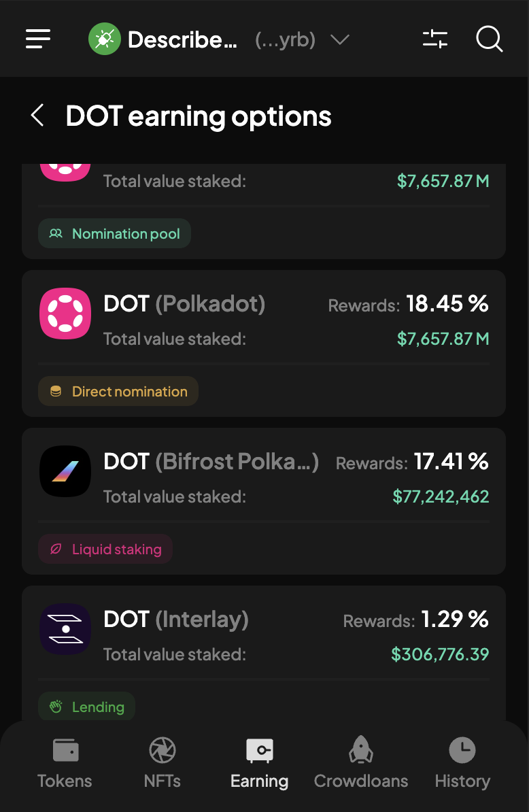This screenshot has height=812, width=529.
Task: Switch to the Crowdloans tab
Action: (x=361, y=763)
